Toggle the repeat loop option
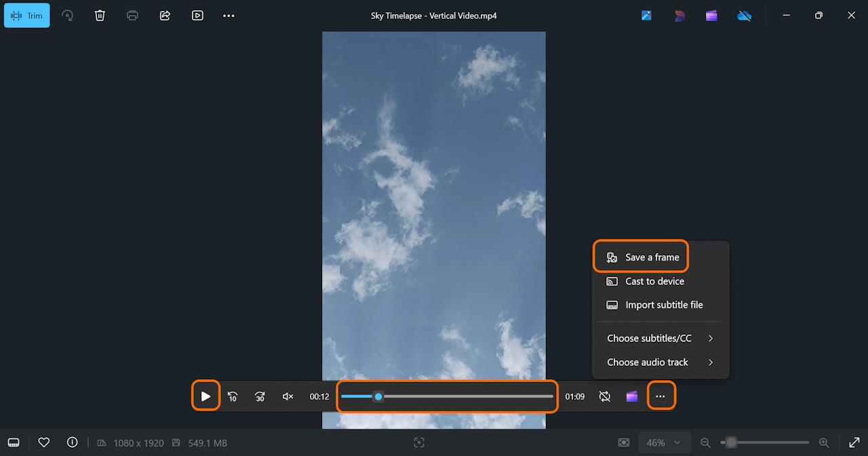The width and height of the screenshot is (868, 456). (x=605, y=396)
